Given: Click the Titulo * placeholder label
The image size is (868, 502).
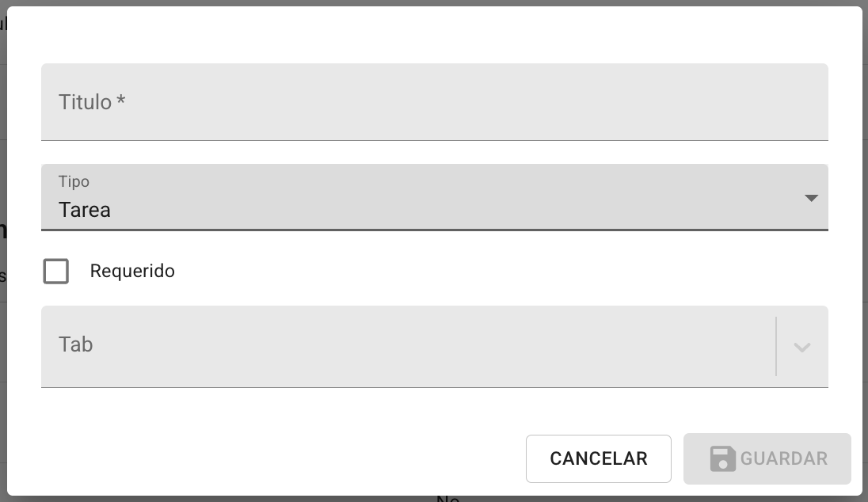Looking at the screenshot, I should 92,102.
